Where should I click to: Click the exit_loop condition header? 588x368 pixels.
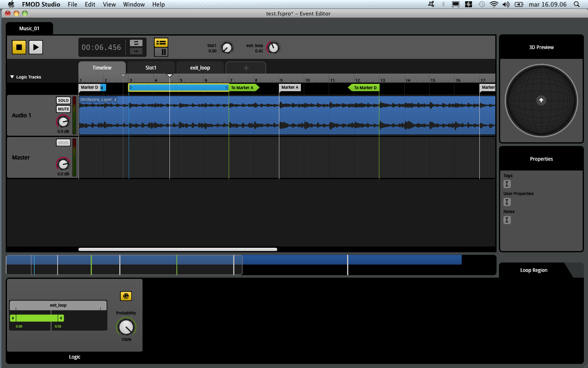click(x=58, y=305)
